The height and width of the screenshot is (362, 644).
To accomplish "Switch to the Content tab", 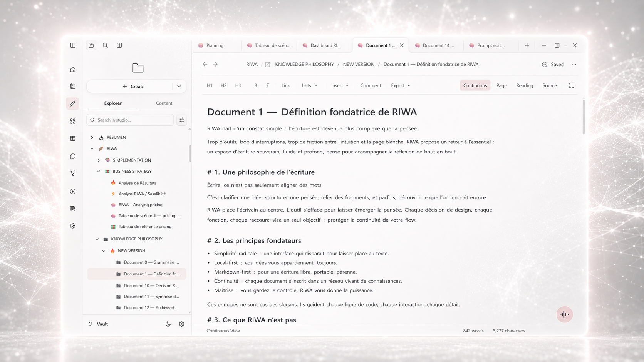I will tap(164, 103).
